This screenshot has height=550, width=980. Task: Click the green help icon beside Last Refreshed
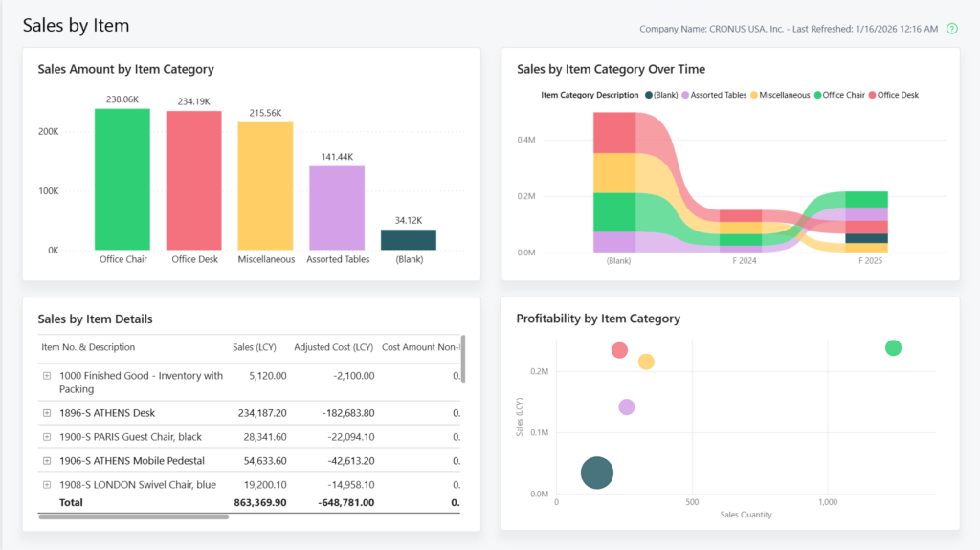[x=951, y=29]
